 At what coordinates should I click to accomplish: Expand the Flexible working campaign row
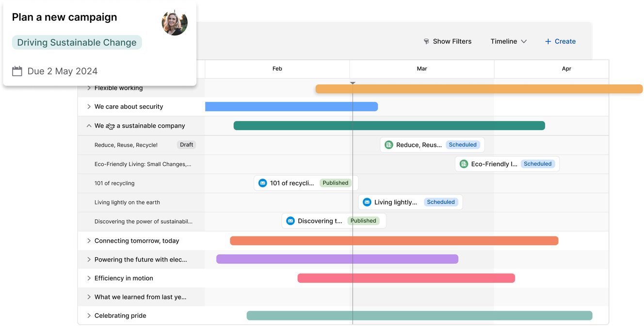(x=89, y=88)
